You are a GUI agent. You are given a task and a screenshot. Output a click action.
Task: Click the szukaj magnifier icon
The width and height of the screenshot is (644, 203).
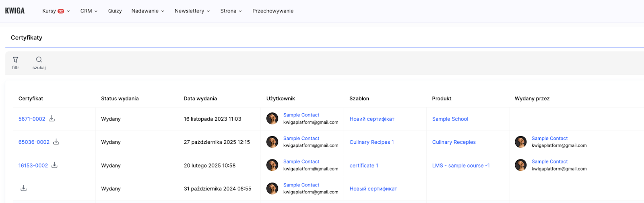(x=39, y=60)
